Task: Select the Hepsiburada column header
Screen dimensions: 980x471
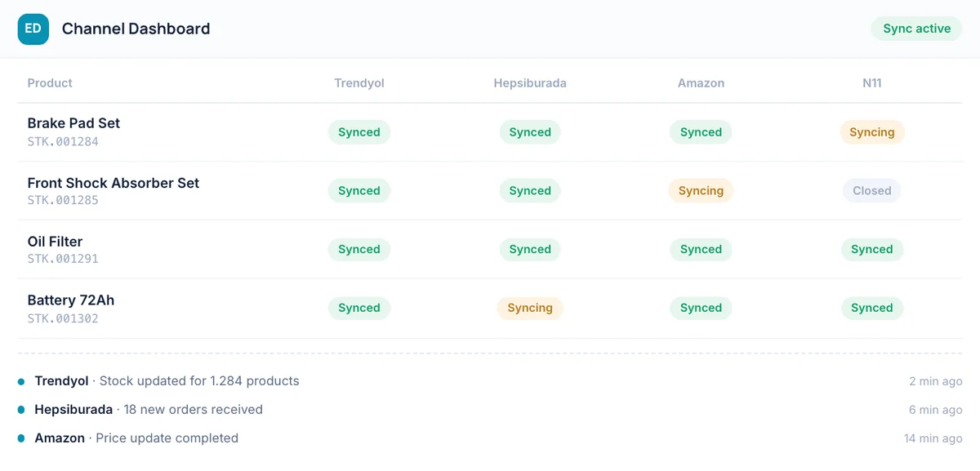Action: (530, 83)
